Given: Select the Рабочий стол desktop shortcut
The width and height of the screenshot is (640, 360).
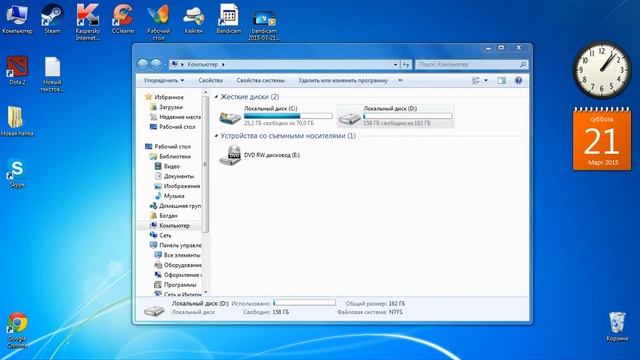Looking at the screenshot, I should pos(158,21).
